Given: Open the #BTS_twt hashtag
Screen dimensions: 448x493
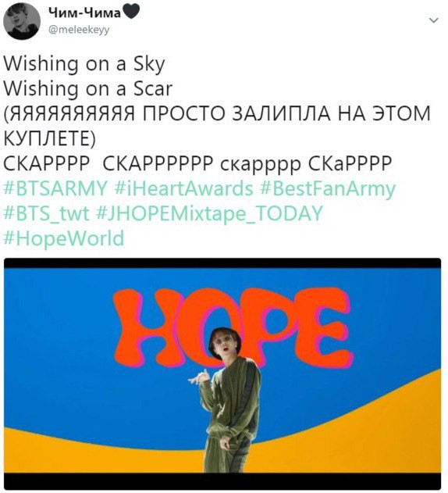Looking at the screenshot, I should 46,213.
